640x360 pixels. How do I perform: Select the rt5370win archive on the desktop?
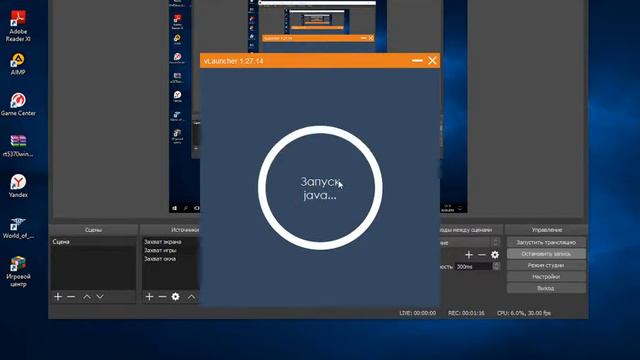[x=18, y=146]
